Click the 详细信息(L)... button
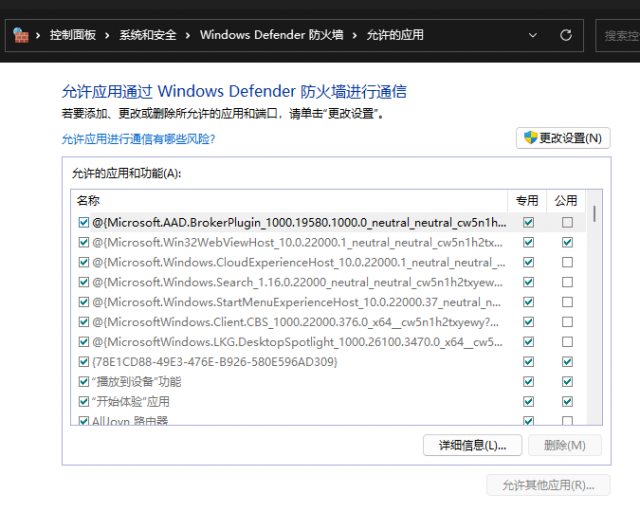The image size is (640, 530). (465, 445)
